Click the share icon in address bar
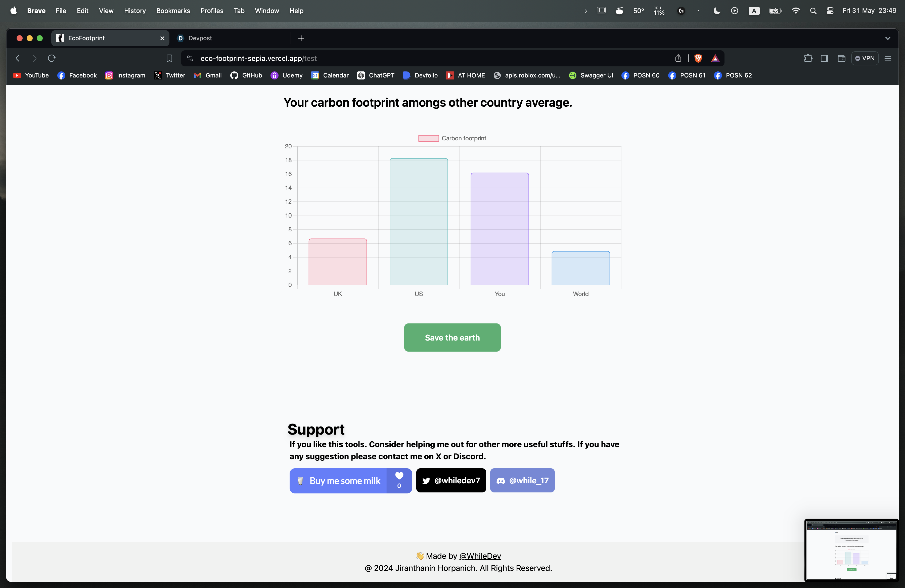This screenshot has width=905, height=588. click(678, 58)
